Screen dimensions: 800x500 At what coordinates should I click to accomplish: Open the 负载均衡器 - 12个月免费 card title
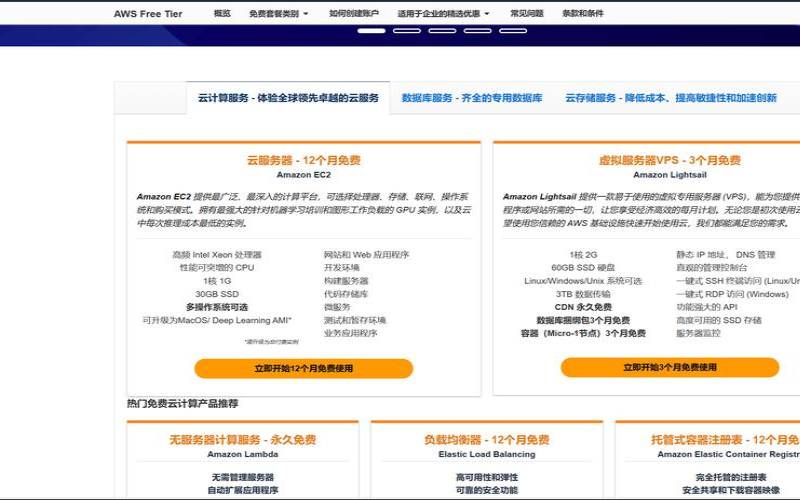click(486, 440)
